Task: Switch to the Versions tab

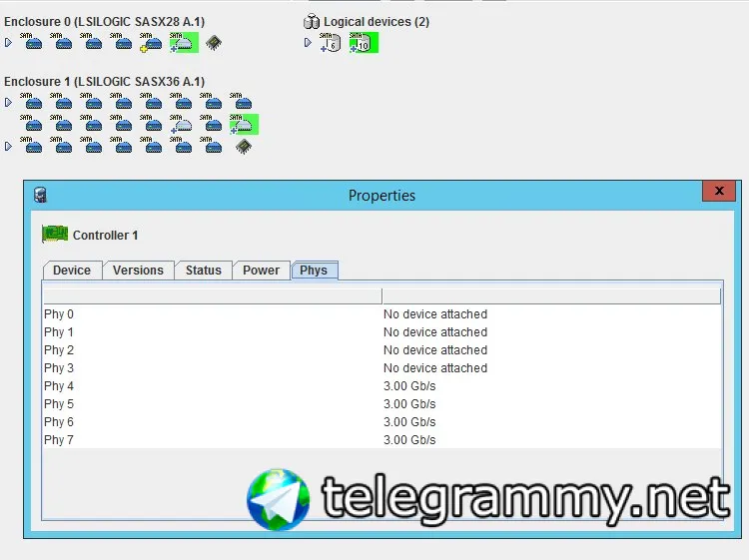Action: point(139,271)
